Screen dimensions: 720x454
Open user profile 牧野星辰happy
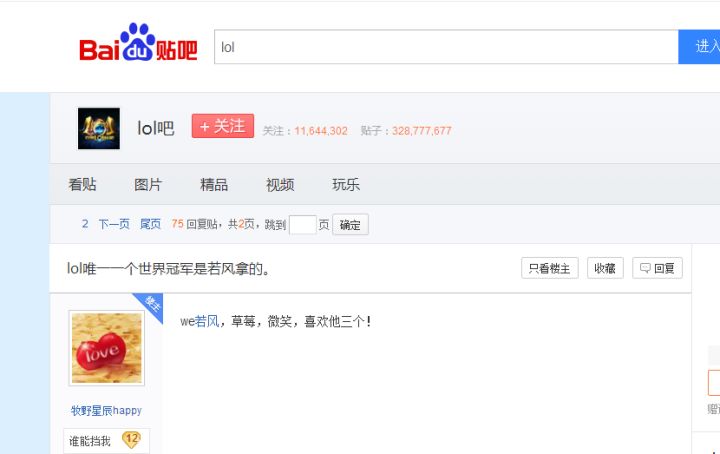point(106,410)
